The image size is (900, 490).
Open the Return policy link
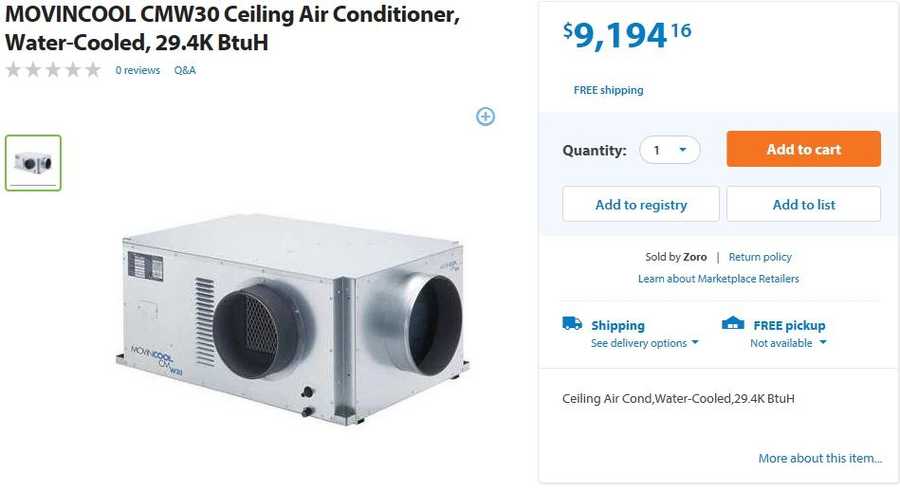[x=760, y=257]
